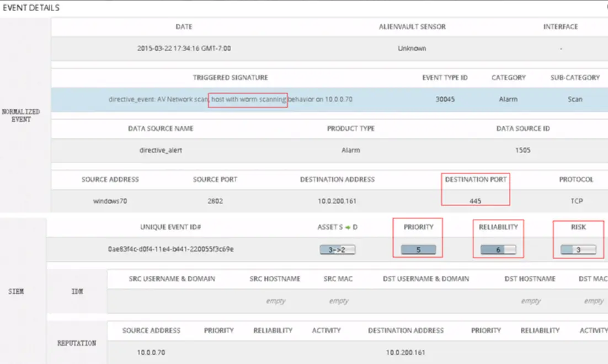Click the SRC MAC empty value

pos(339,301)
